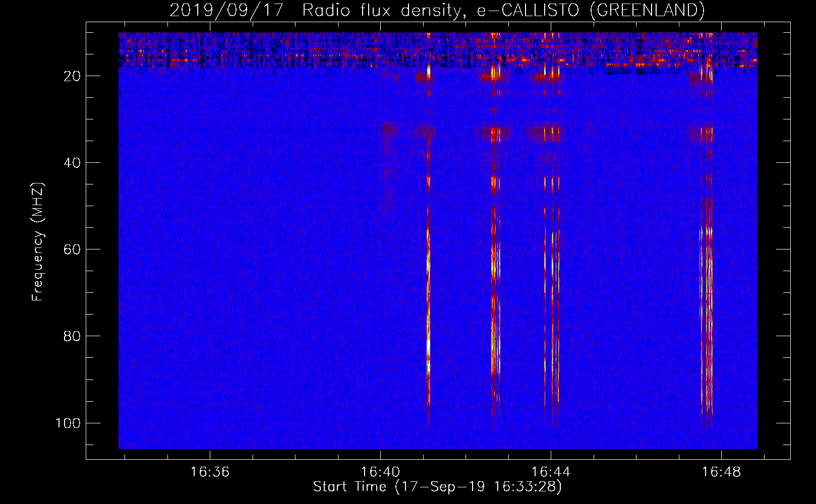This screenshot has width=816, height=504.
Task: Click the 'Frequency (MHZ)' y-axis label
Action: pos(38,241)
